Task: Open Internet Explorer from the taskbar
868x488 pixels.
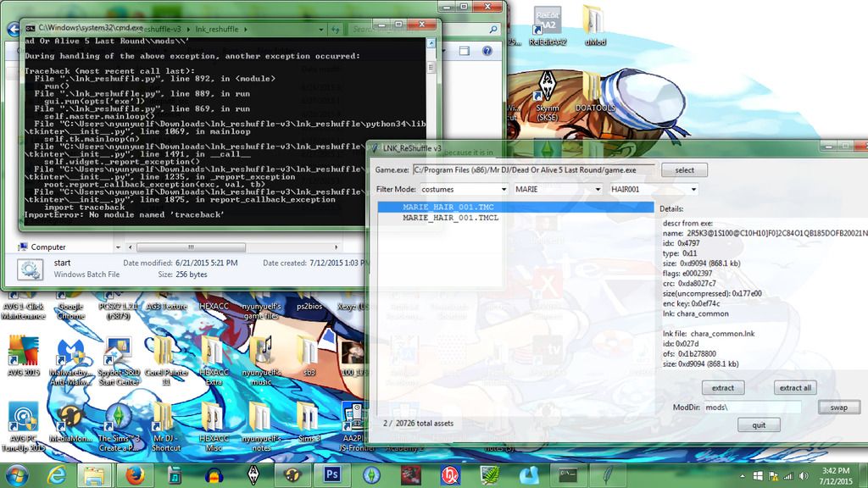Action: tap(57, 475)
